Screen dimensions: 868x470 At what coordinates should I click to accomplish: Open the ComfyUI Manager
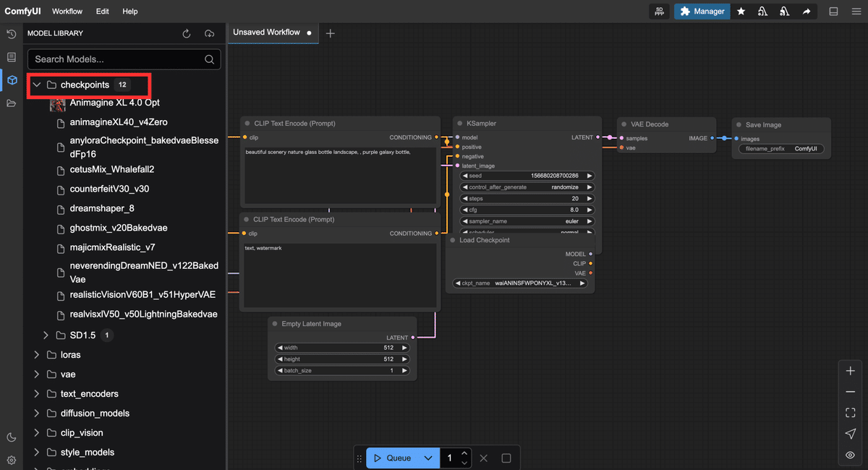(702, 12)
